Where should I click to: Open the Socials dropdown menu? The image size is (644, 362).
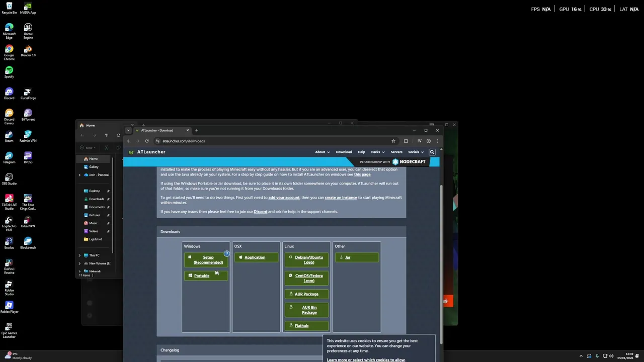(x=416, y=152)
